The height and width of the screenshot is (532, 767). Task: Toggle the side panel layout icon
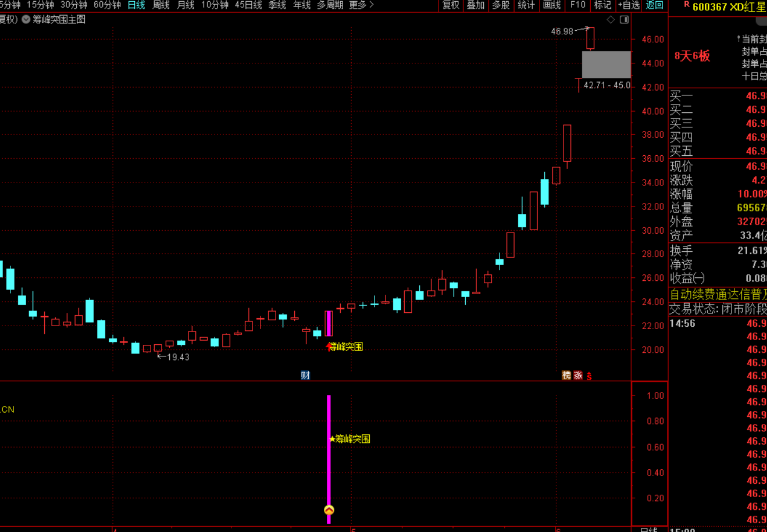point(624,20)
